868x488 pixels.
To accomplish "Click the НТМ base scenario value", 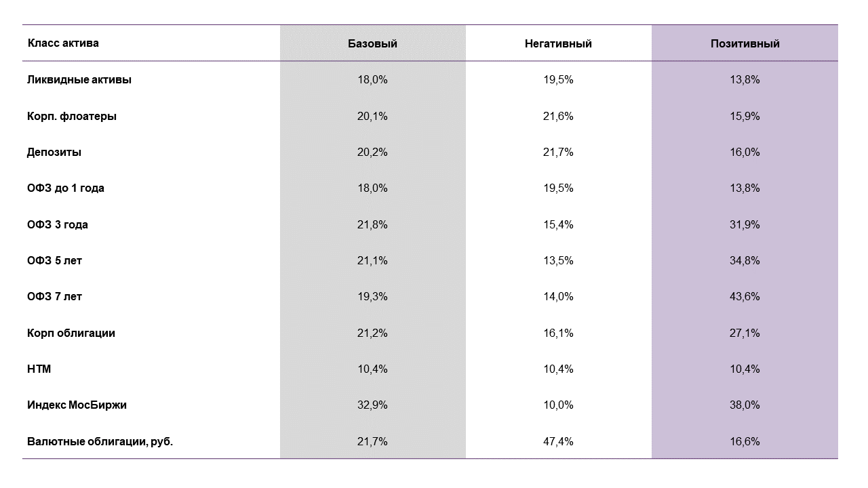I will (372, 369).
